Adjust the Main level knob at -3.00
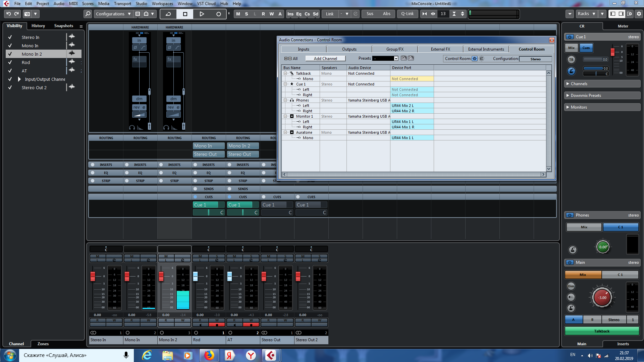 (602, 298)
